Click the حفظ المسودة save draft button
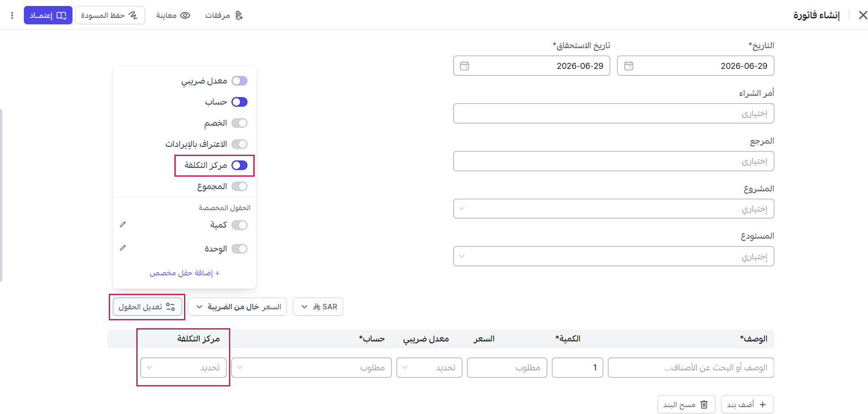The height and width of the screenshot is (414, 868). point(110,16)
